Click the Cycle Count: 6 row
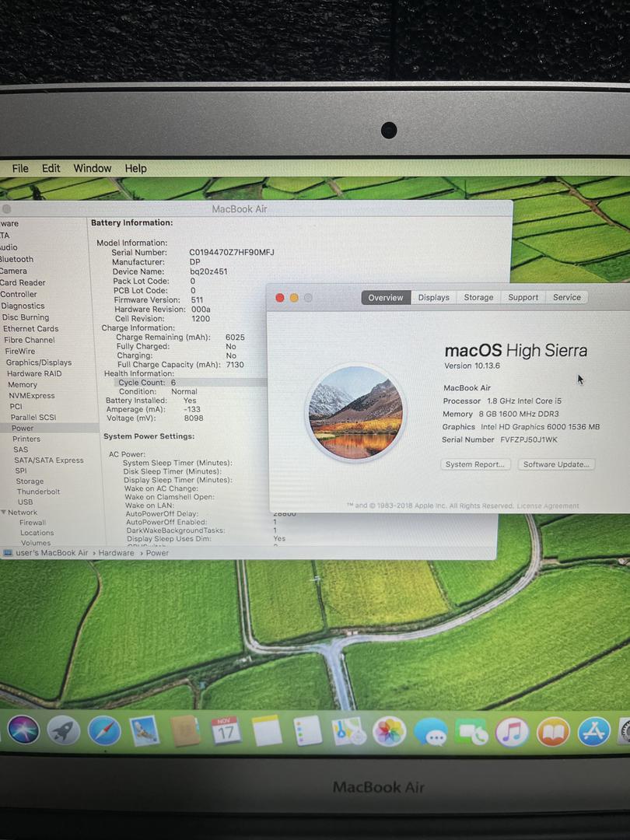Screen dimensions: 630x840 click(x=191, y=383)
